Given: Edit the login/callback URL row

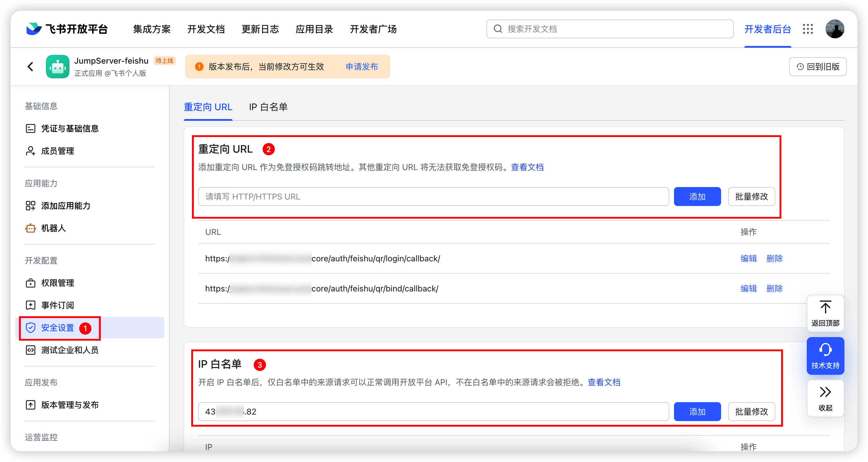Looking at the screenshot, I should click(749, 259).
